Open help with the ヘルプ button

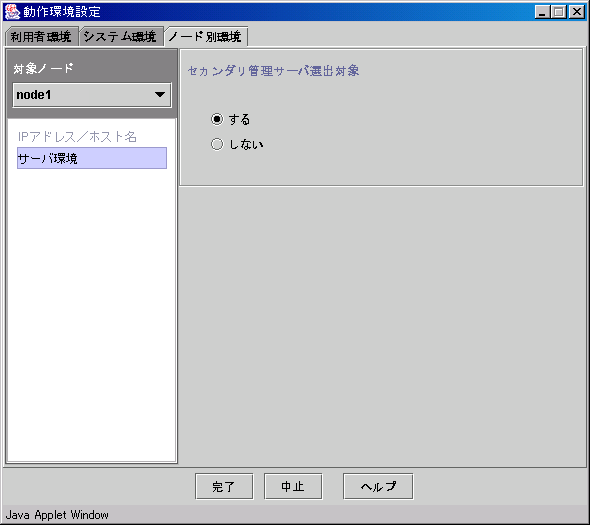[x=378, y=486]
